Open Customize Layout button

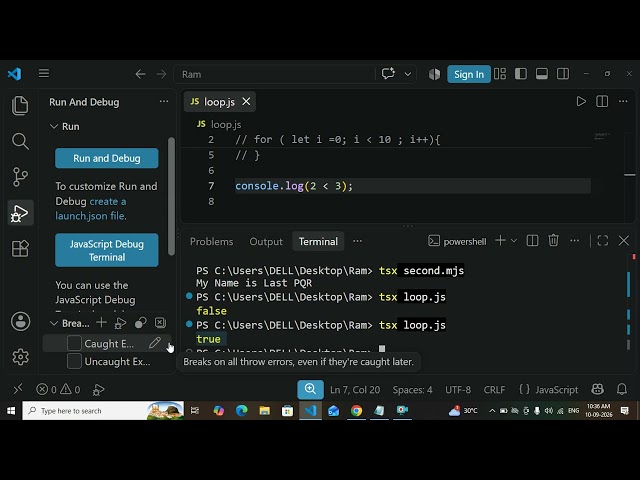500,74
